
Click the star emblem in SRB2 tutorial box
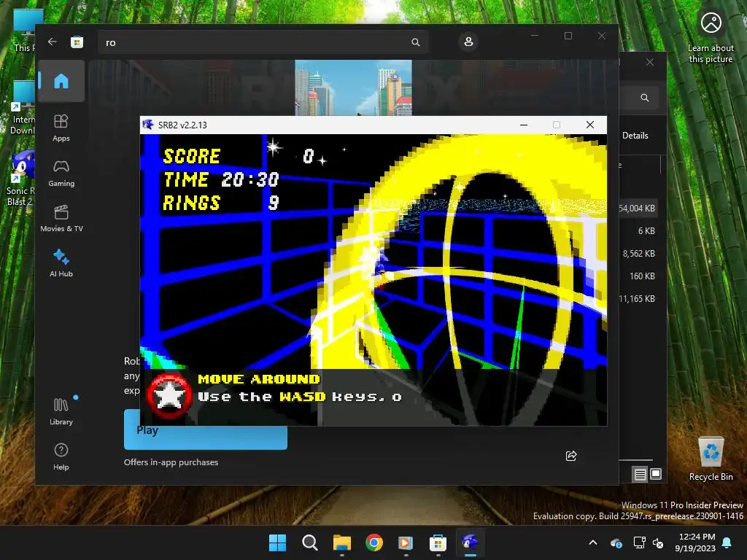click(168, 396)
